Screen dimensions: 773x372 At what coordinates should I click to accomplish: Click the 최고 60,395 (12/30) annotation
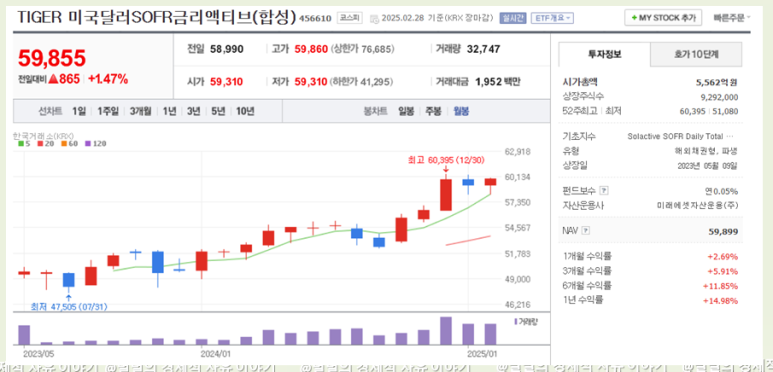tap(447, 160)
